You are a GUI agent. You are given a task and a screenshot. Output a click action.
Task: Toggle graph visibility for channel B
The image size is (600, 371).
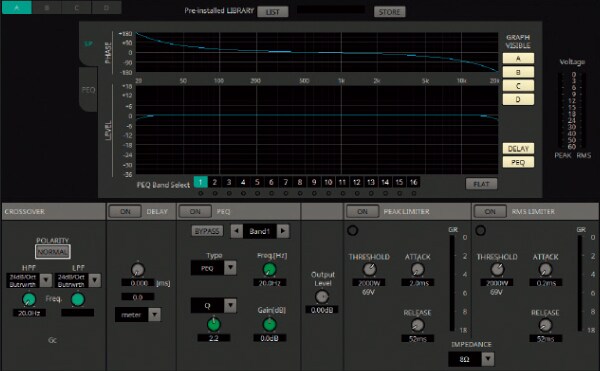518,72
